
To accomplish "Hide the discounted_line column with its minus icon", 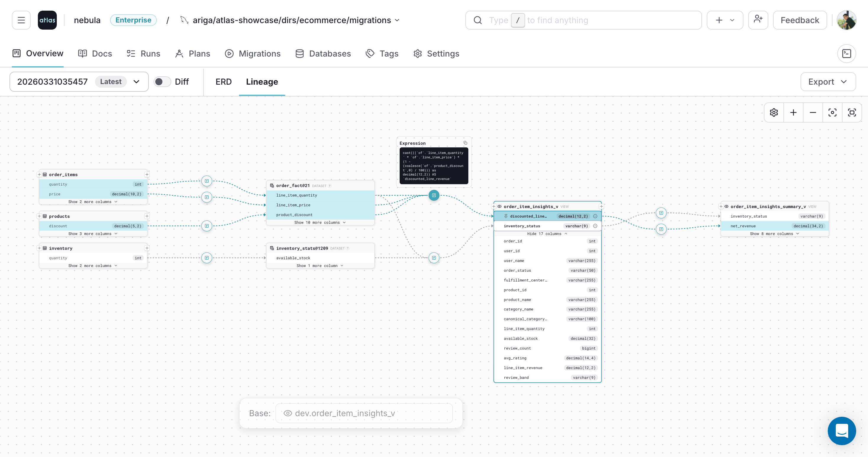I will 595,216.
